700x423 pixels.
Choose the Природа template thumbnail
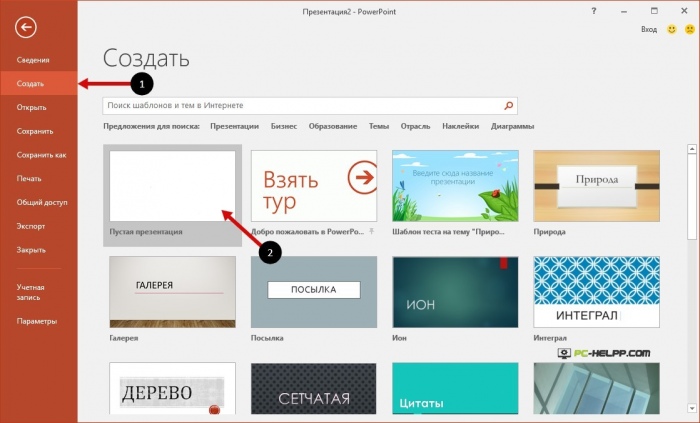coord(596,186)
